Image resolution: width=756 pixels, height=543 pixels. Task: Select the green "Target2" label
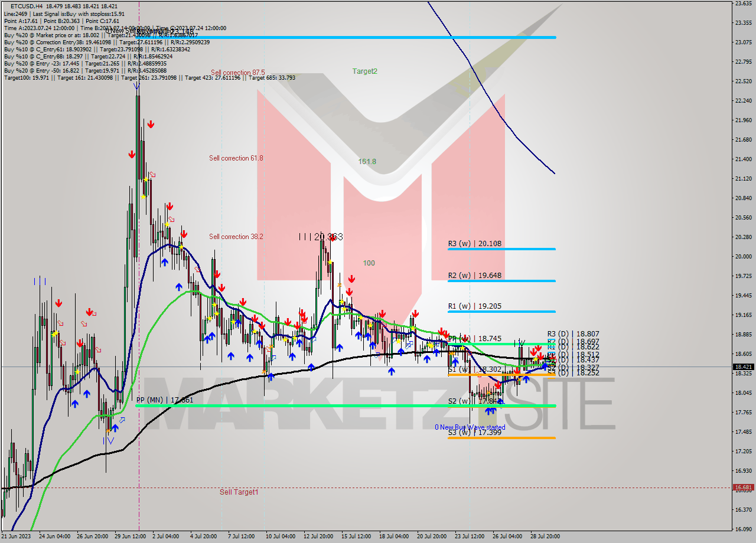click(364, 70)
